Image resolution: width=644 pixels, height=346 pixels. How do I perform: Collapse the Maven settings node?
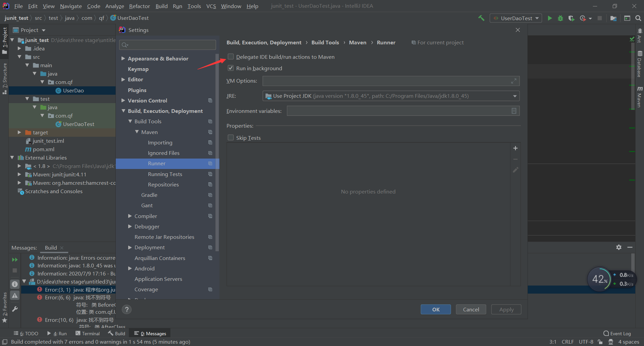coord(137,132)
